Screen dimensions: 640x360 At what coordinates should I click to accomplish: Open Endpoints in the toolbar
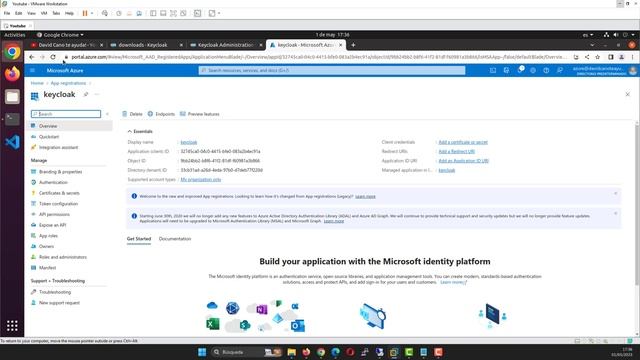pyautogui.click(x=161, y=114)
